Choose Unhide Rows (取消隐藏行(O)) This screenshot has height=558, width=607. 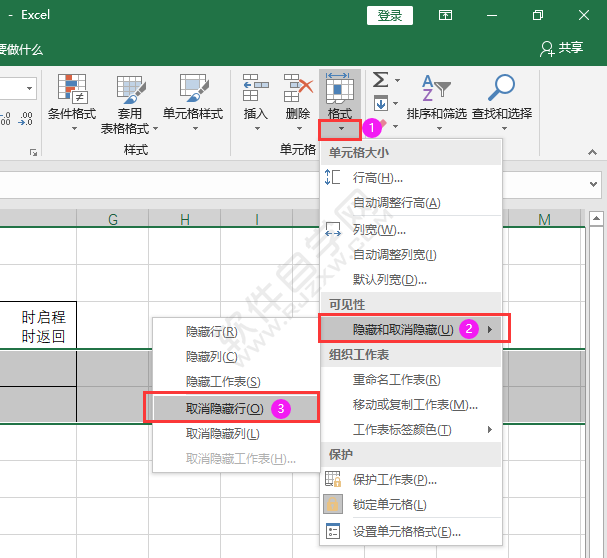tap(236, 408)
